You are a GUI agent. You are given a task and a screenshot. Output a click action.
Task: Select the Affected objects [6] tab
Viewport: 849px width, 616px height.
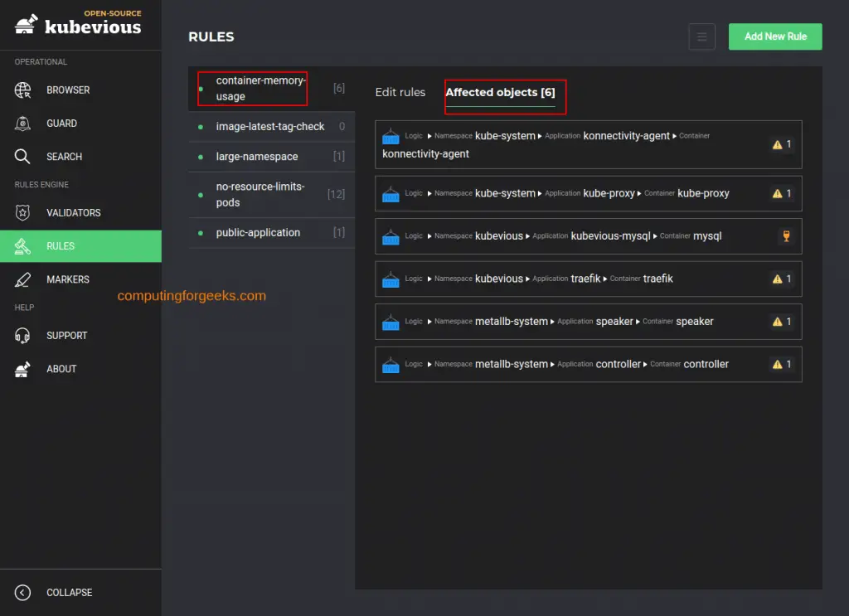pos(500,93)
